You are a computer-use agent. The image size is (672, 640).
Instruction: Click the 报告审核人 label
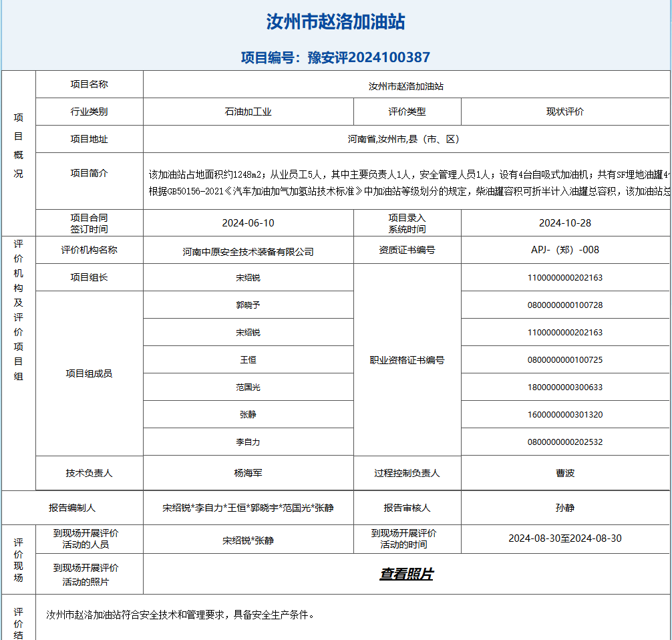(407, 508)
